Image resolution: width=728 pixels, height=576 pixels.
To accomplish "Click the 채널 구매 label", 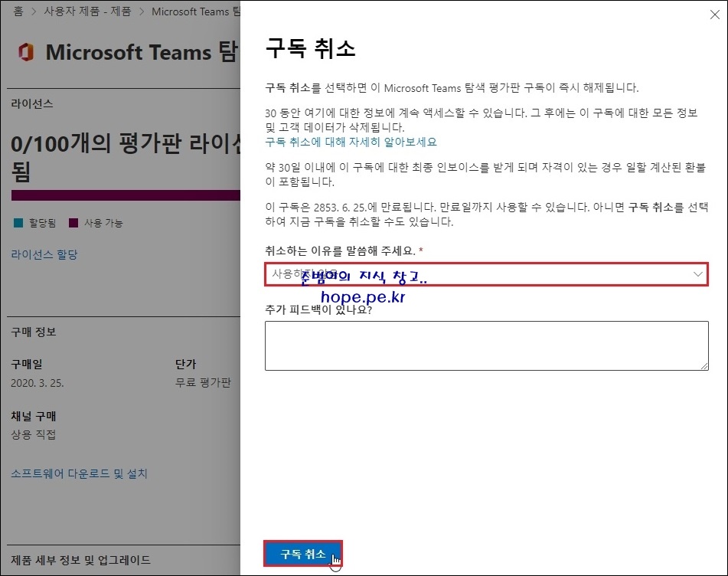I will (x=34, y=416).
